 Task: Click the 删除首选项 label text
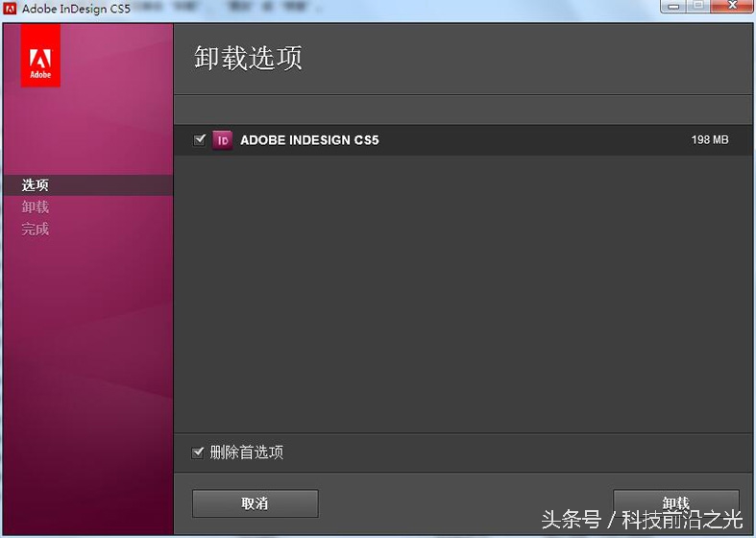point(246,452)
